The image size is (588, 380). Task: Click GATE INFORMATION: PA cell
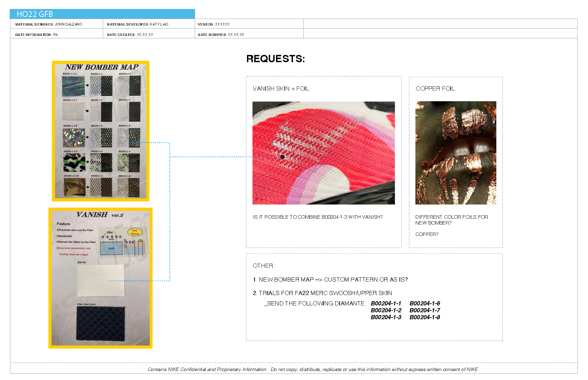(36, 35)
